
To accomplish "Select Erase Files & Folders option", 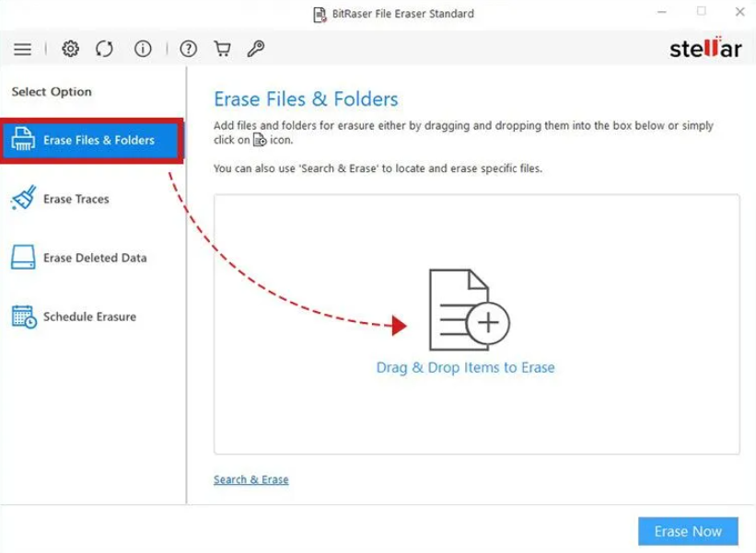I will pos(91,141).
